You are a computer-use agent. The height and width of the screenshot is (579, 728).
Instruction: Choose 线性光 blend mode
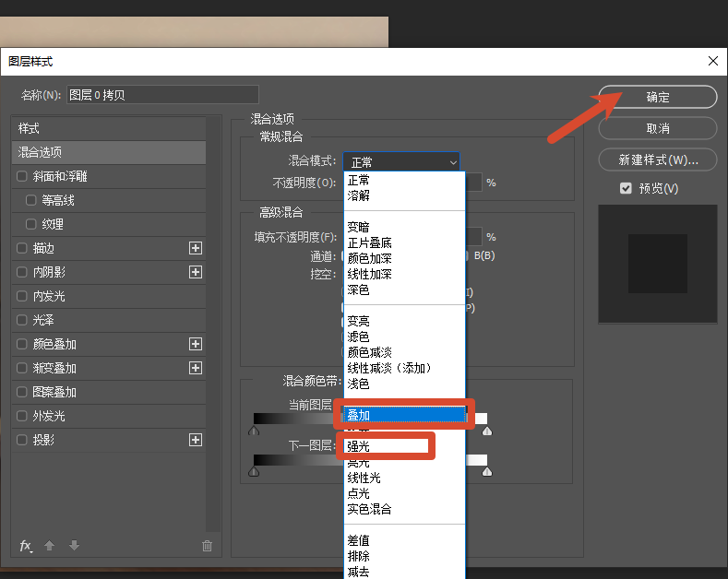click(404, 478)
